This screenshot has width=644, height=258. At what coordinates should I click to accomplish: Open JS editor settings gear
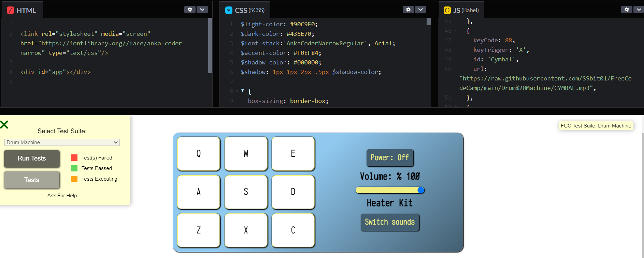(x=626, y=10)
